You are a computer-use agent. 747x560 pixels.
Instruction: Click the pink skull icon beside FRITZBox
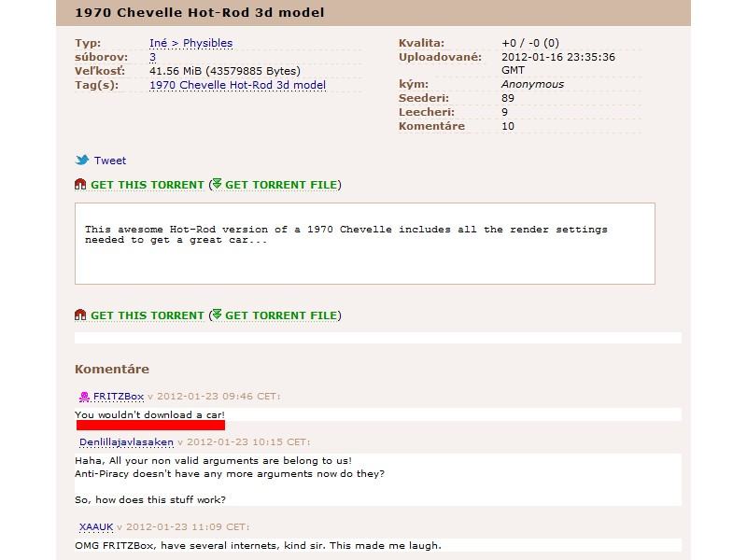(x=84, y=396)
